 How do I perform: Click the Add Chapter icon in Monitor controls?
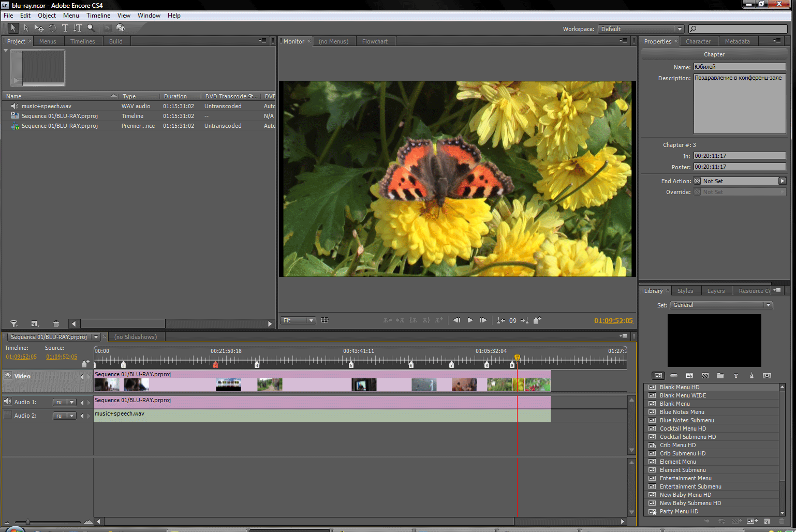pos(537,320)
